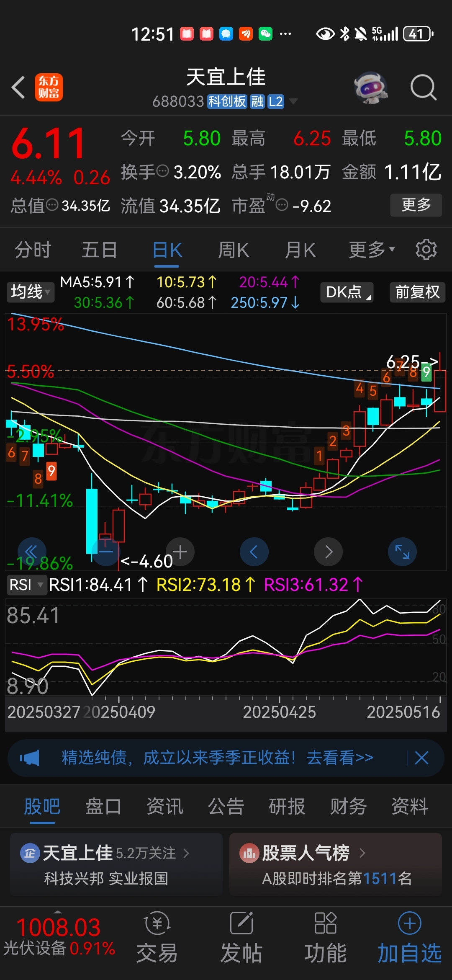Open the 财务 tab

click(348, 806)
